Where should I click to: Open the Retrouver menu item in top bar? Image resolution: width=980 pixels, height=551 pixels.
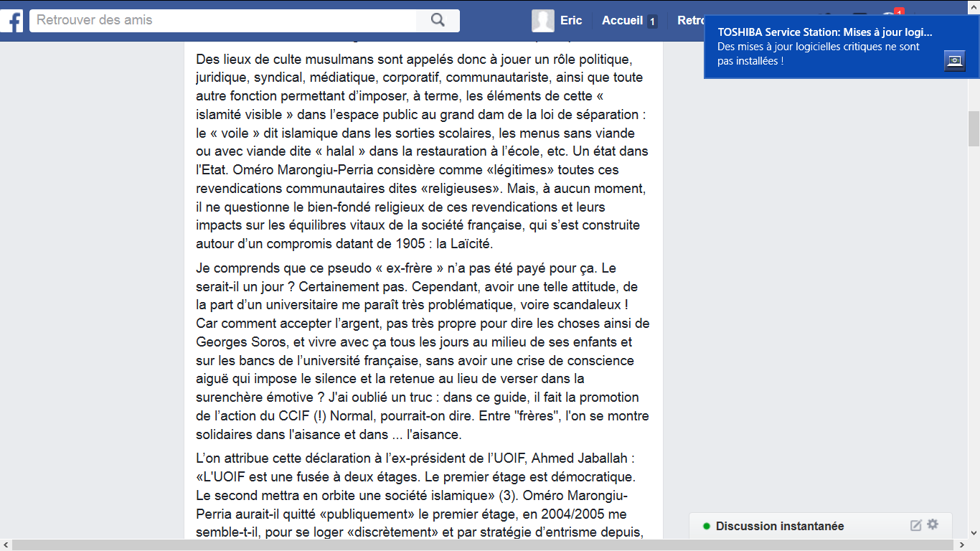[690, 20]
